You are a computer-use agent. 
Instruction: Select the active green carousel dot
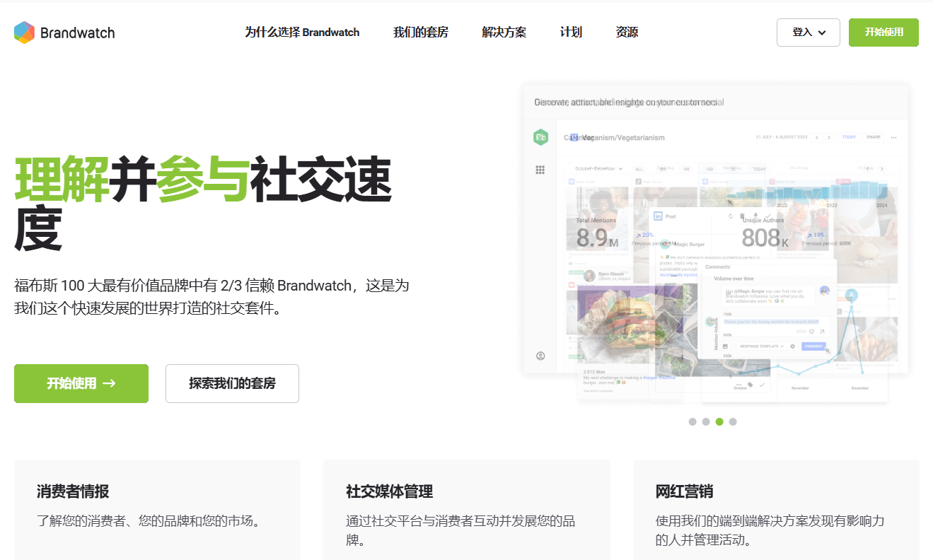[x=719, y=421]
